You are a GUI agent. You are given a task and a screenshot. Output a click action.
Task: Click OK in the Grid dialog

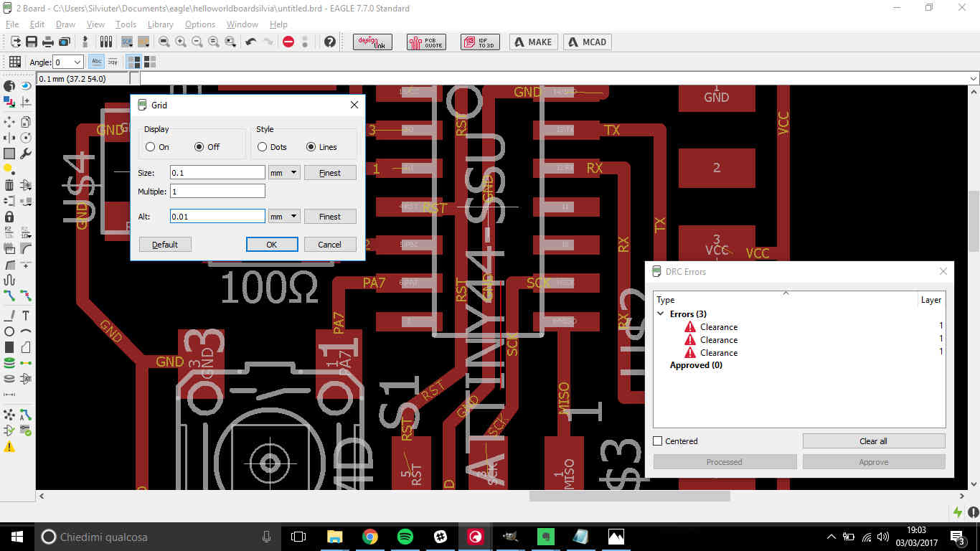pyautogui.click(x=272, y=245)
